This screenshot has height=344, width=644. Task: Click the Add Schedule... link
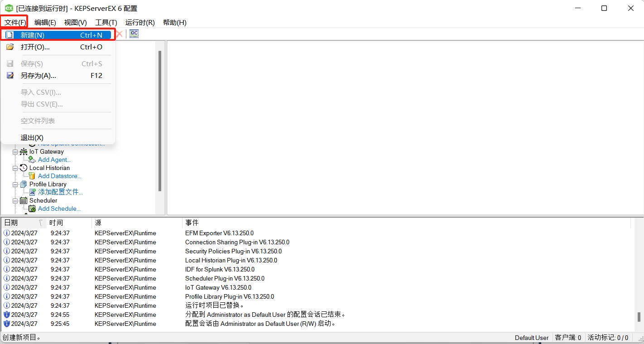[x=59, y=209]
